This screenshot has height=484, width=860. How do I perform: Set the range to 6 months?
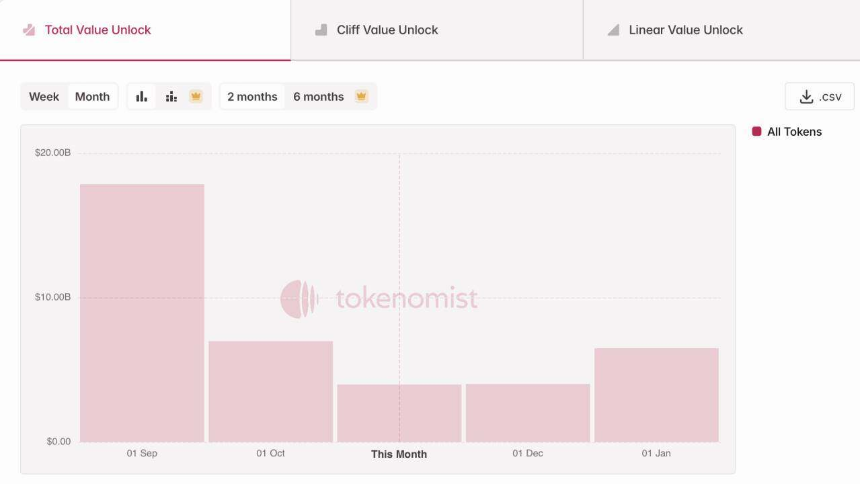pyautogui.click(x=318, y=97)
